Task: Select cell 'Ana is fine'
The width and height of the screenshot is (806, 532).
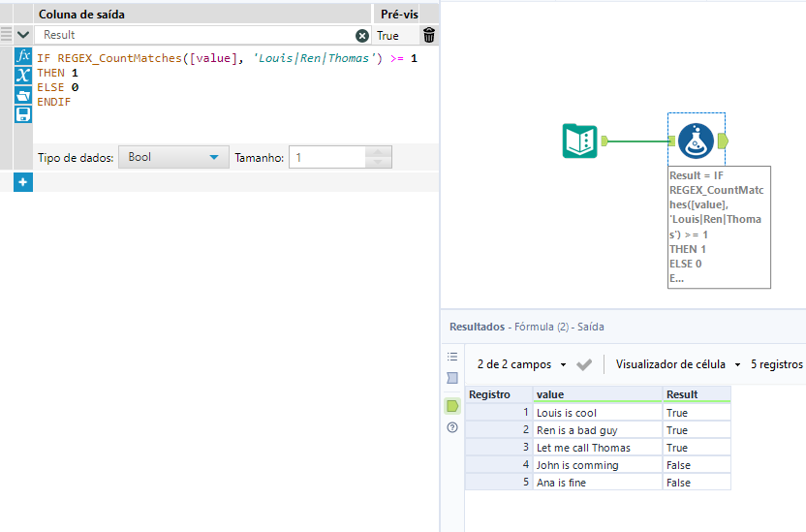Action: click(x=598, y=483)
